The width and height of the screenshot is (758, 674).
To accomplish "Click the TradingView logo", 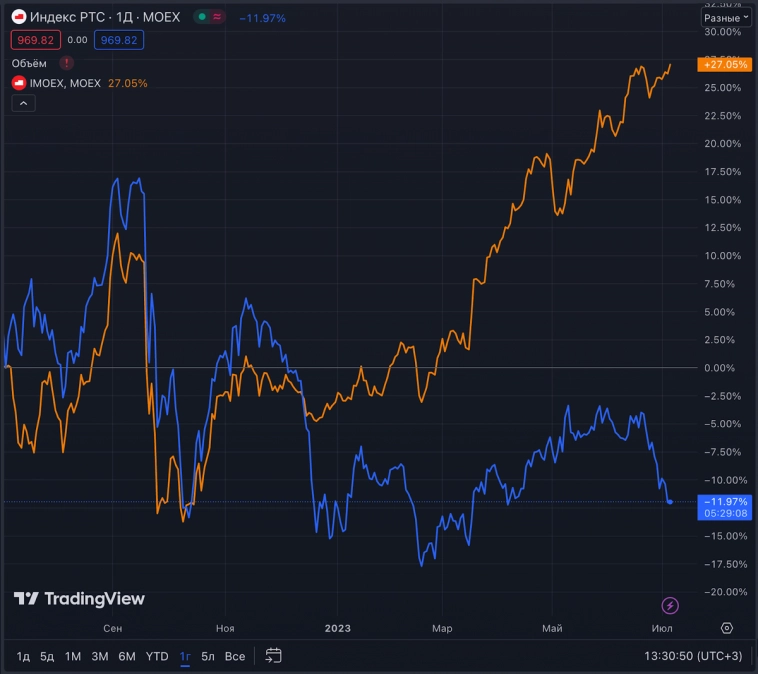I will pyautogui.click(x=79, y=599).
